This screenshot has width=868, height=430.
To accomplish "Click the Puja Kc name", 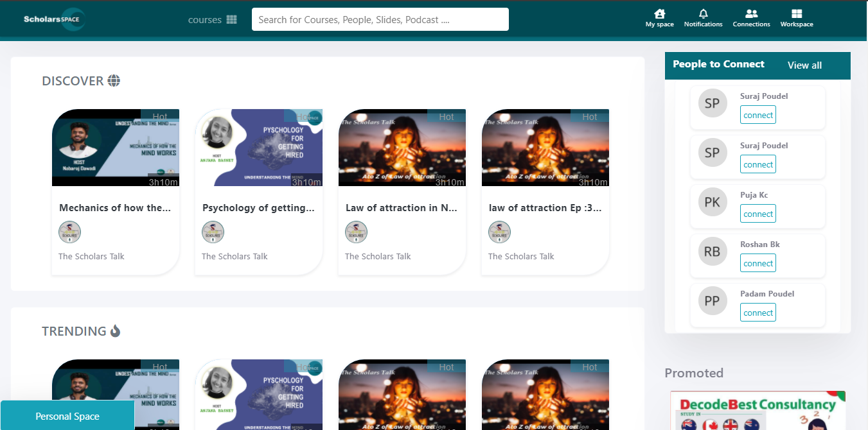I will (754, 195).
